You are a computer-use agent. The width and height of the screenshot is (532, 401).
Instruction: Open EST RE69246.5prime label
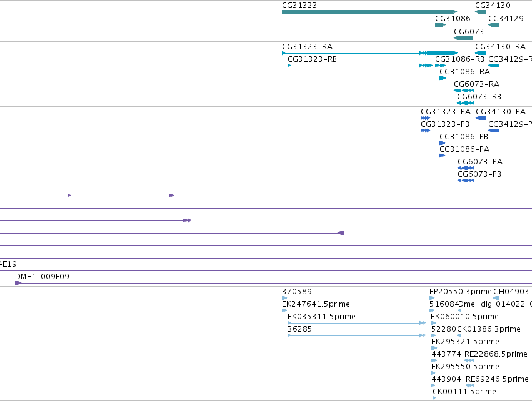click(497, 379)
